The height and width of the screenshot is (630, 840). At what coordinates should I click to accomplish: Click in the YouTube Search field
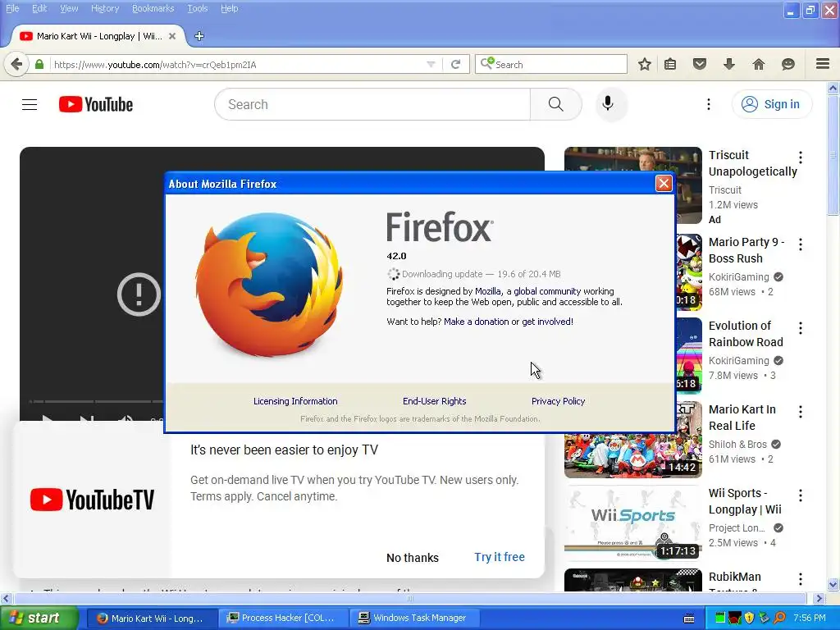pos(372,104)
